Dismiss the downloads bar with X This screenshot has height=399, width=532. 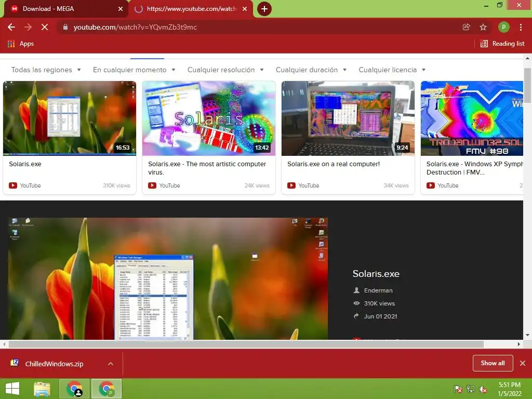click(523, 363)
